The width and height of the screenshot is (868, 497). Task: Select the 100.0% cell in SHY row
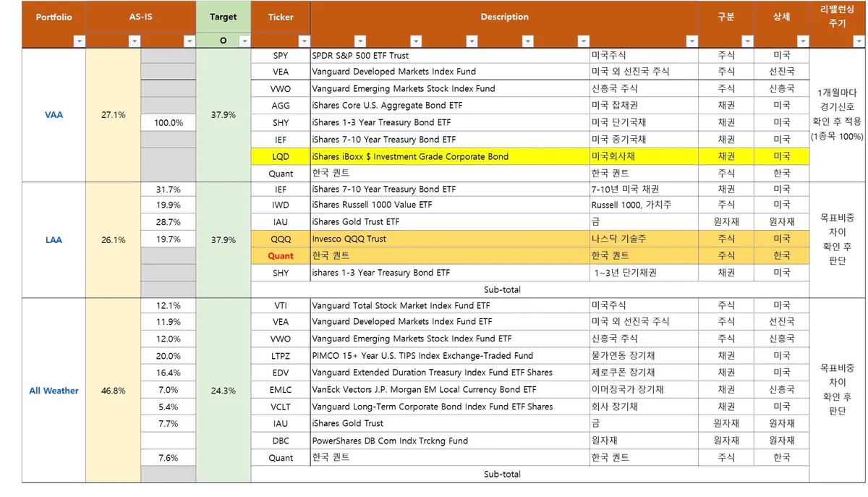pyautogui.click(x=168, y=123)
